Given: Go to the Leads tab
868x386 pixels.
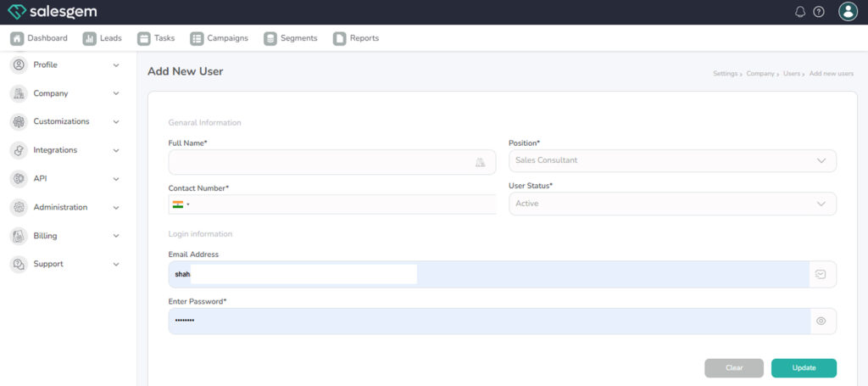Looking at the screenshot, I should [x=103, y=38].
